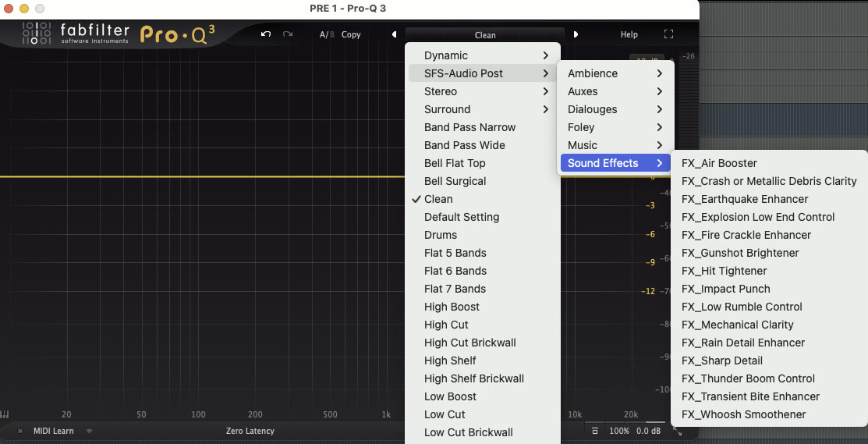Screen dimensions: 868x444
Task: Show the piano display keyboard icon
Action: pyautogui.click(x=5, y=414)
